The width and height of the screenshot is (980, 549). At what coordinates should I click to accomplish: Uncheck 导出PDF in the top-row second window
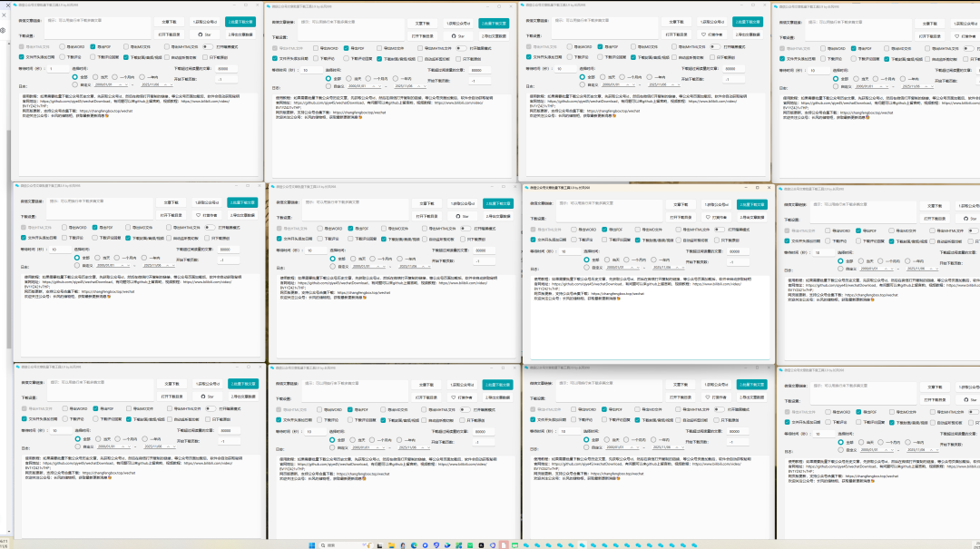point(347,48)
